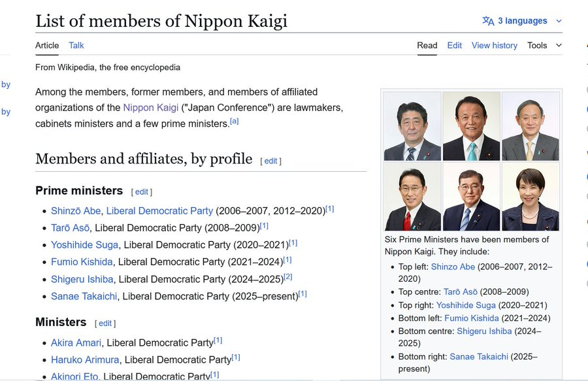Screen dimensions: 588x381
Task: Open the View history tab
Action: [x=495, y=45]
